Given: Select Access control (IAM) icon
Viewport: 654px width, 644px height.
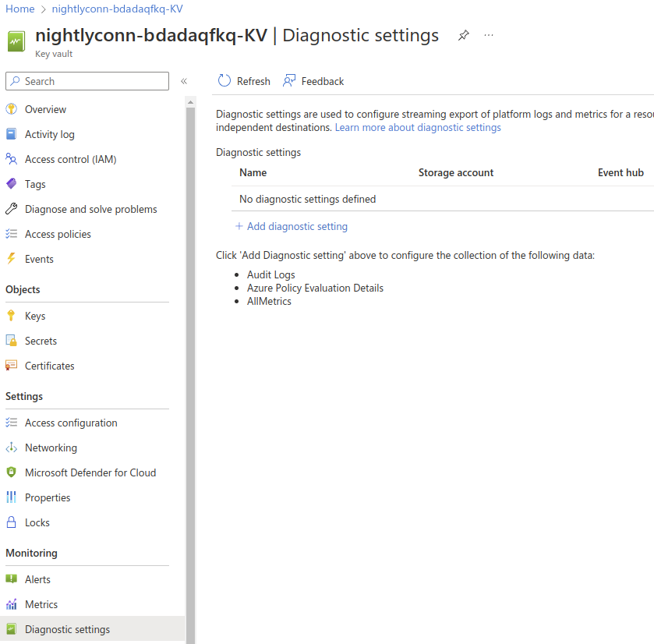Looking at the screenshot, I should pyautogui.click(x=11, y=159).
